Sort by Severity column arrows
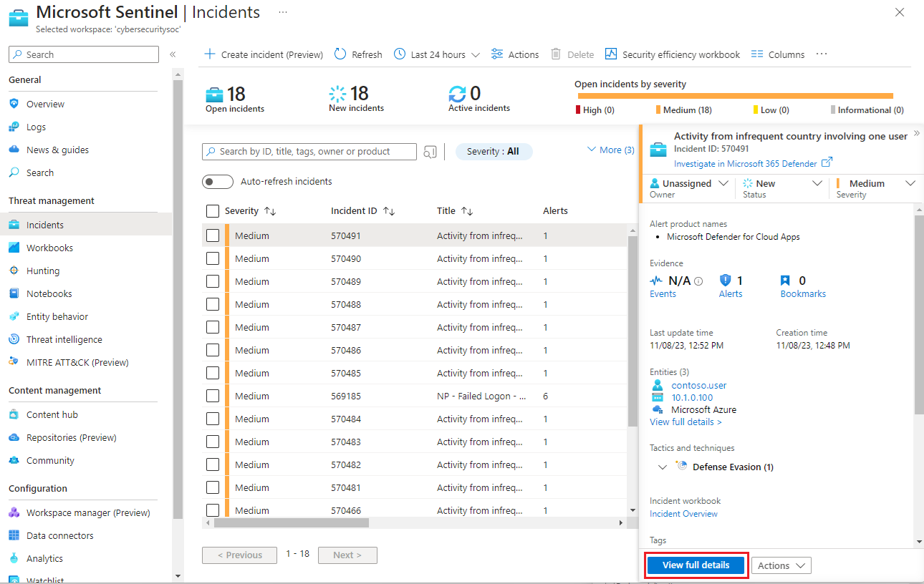The image size is (924, 584). [270, 211]
